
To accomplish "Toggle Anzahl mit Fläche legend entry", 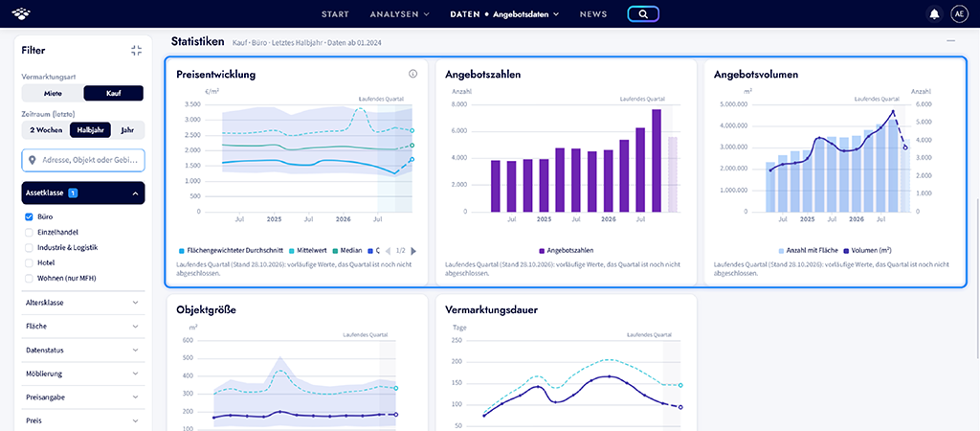I will click(x=807, y=250).
